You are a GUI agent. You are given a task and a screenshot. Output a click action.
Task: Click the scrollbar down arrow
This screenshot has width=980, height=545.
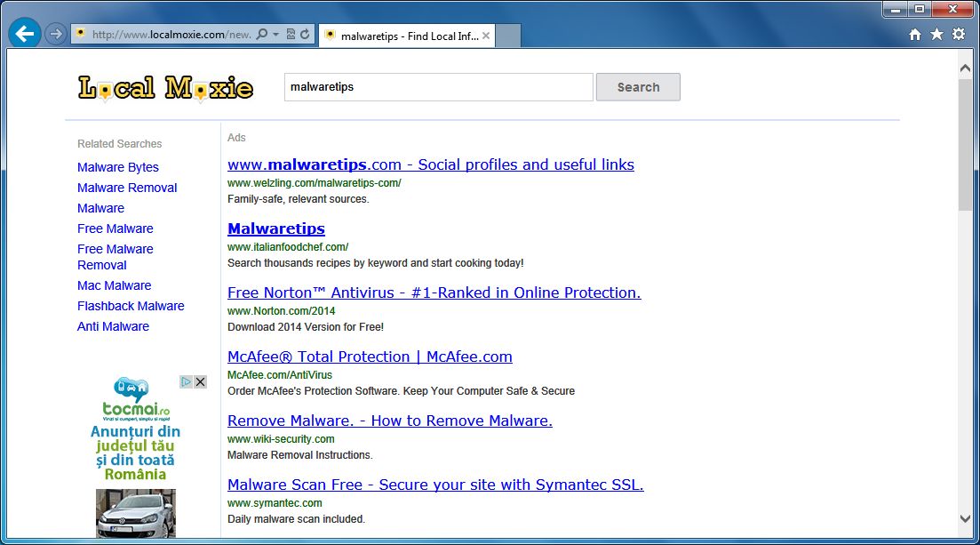(965, 518)
